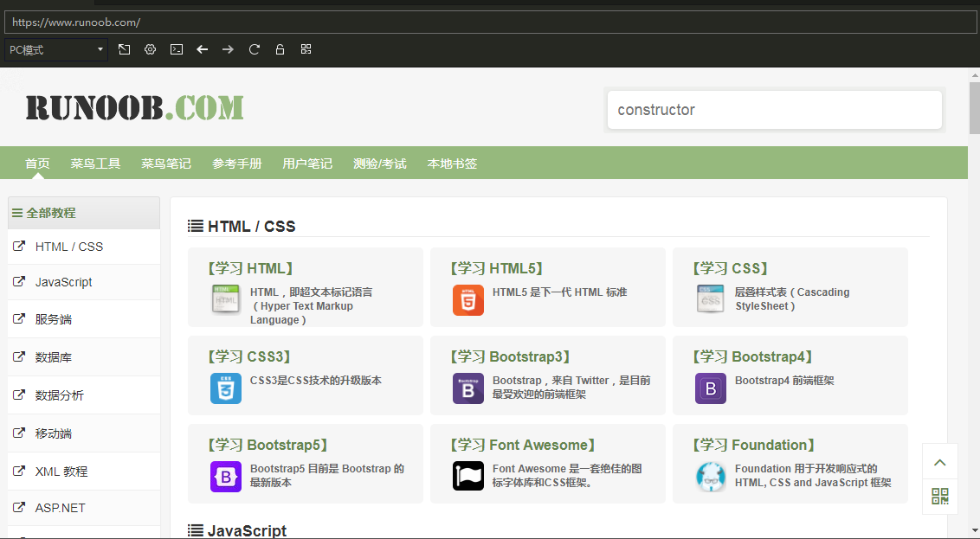Open the 【学习 Font Awesome】 tutorial title

pyautogui.click(x=523, y=445)
